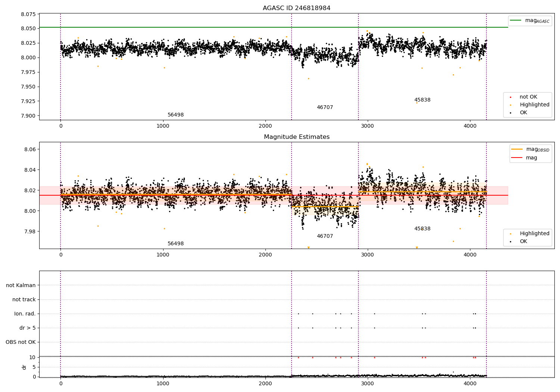Image resolution: width=560 pixels, height=392 pixels.
Task: Click the 1000 x-tick under the dr plot
Action: tap(163, 383)
